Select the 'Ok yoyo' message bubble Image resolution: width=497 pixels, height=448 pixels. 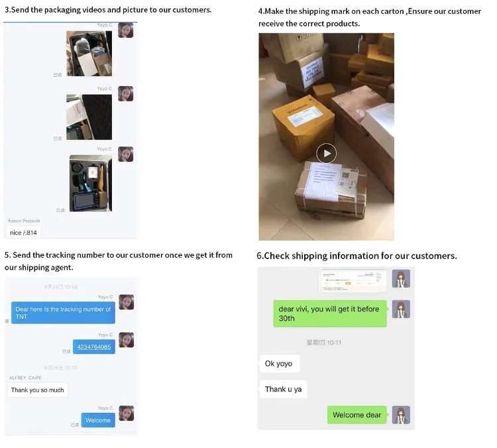pos(279,364)
